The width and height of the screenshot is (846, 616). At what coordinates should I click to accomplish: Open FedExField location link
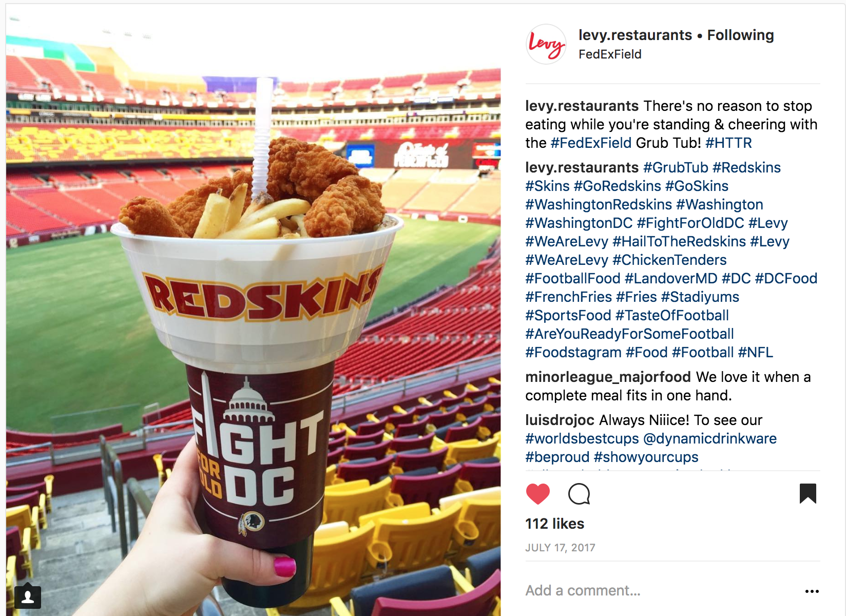610,54
